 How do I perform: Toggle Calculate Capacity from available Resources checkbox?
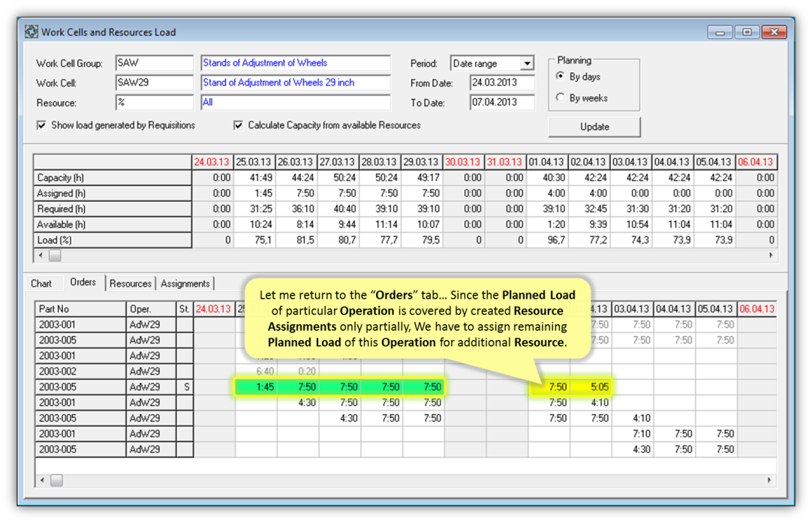click(238, 125)
